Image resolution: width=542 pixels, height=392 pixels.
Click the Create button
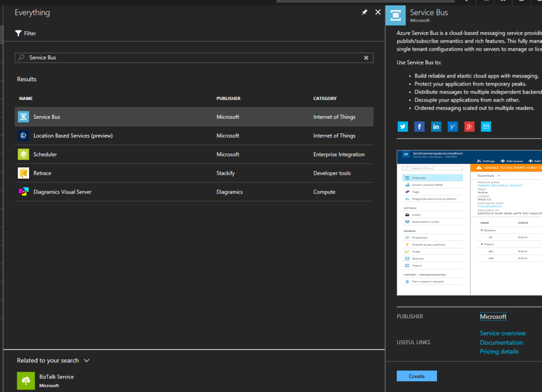coord(417,376)
